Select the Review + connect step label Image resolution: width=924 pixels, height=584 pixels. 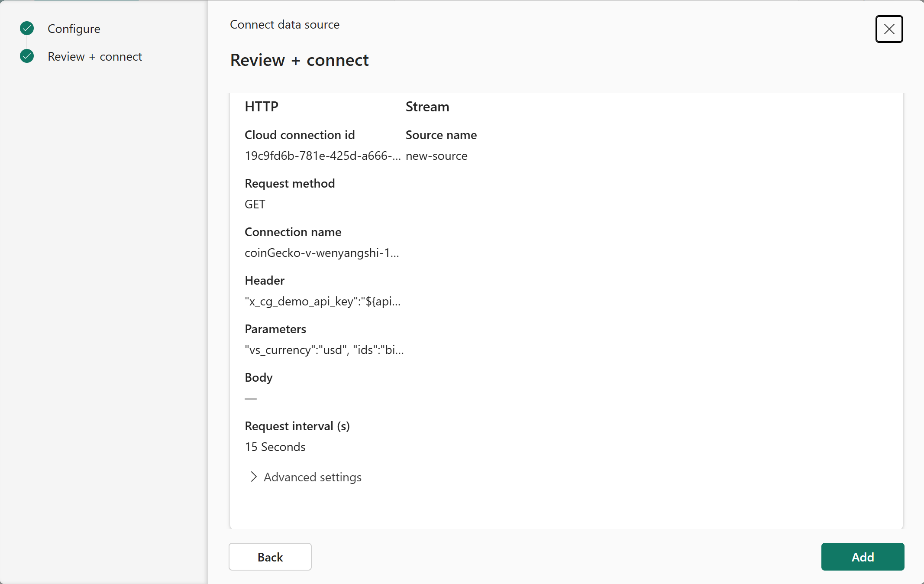tap(94, 56)
